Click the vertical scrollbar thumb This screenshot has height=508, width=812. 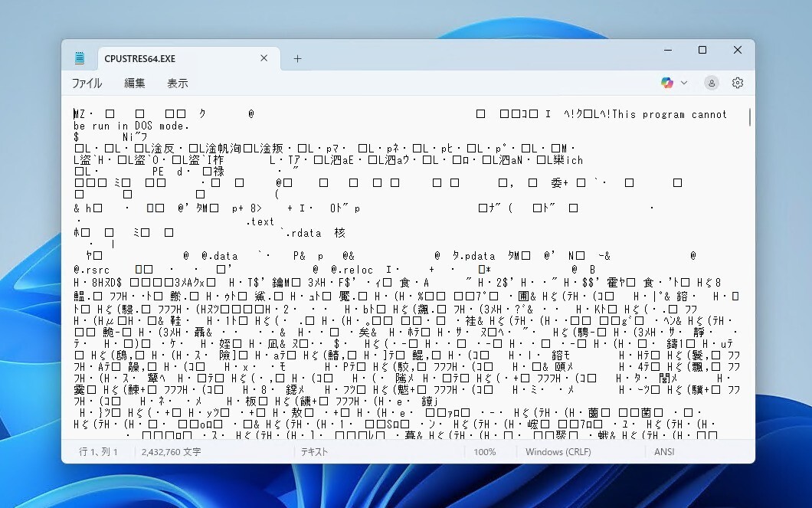pyautogui.click(x=749, y=117)
